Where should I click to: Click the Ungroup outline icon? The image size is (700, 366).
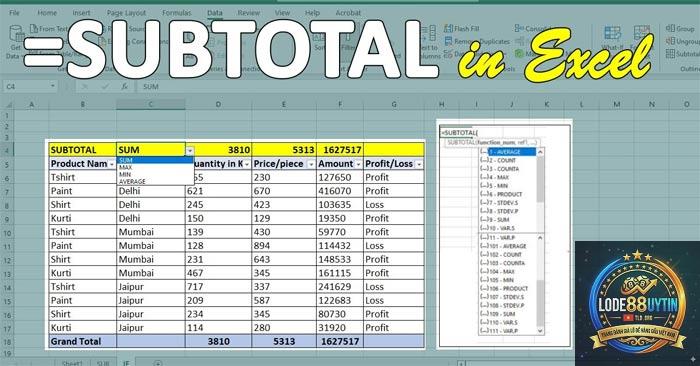tap(670, 41)
